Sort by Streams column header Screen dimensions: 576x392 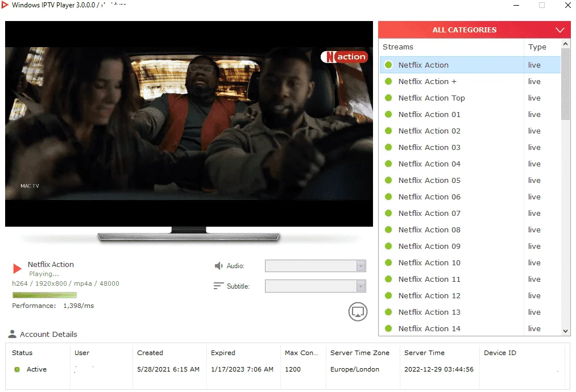pyautogui.click(x=451, y=47)
